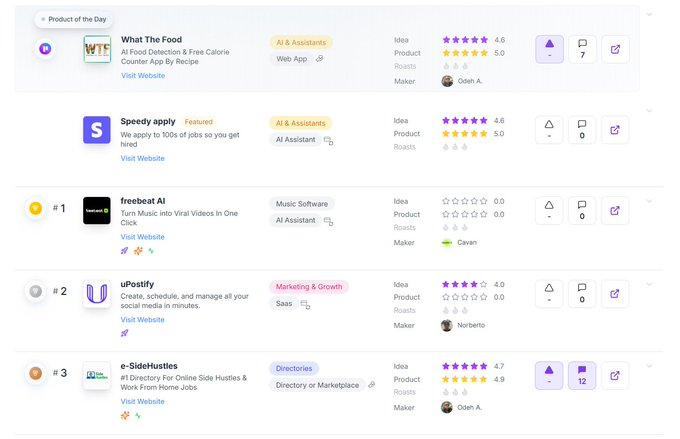Open What The Food WTF logo
Image resolution: width=680 pixels, height=439 pixels.
tap(97, 49)
